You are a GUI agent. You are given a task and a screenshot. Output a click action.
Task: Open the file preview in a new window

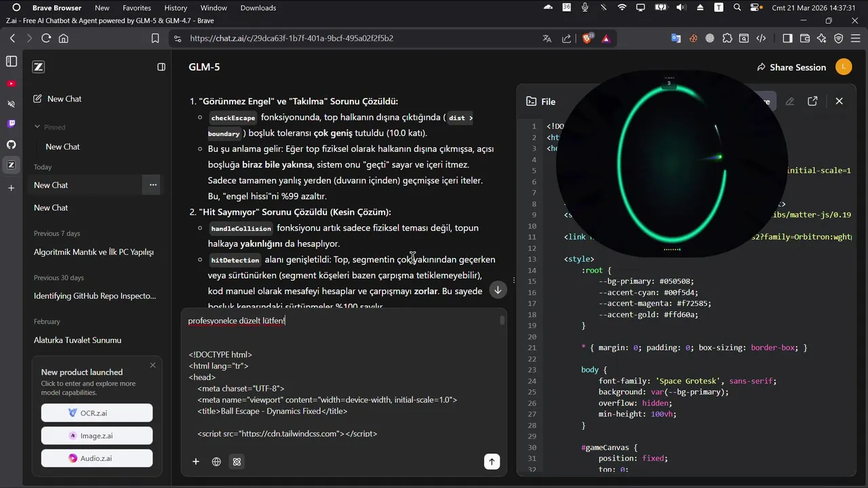click(x=812, y=101)
